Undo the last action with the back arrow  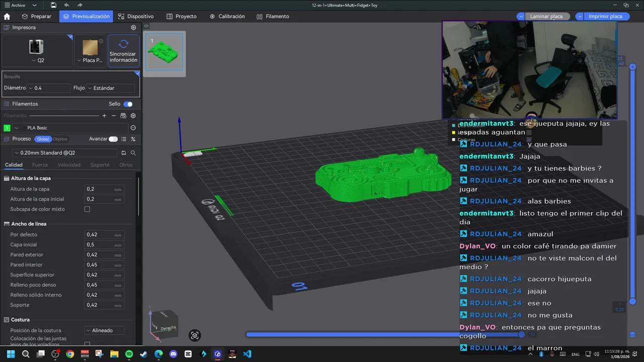click(x=66, y=5)
